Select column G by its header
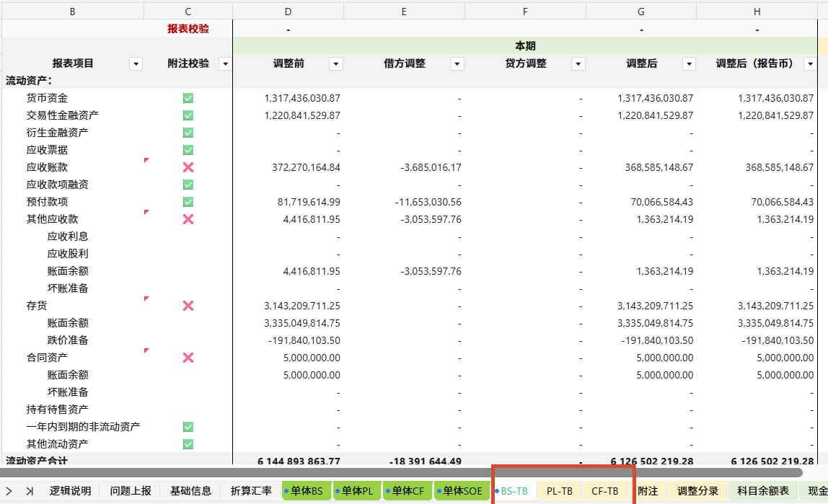 pos(641,12)
